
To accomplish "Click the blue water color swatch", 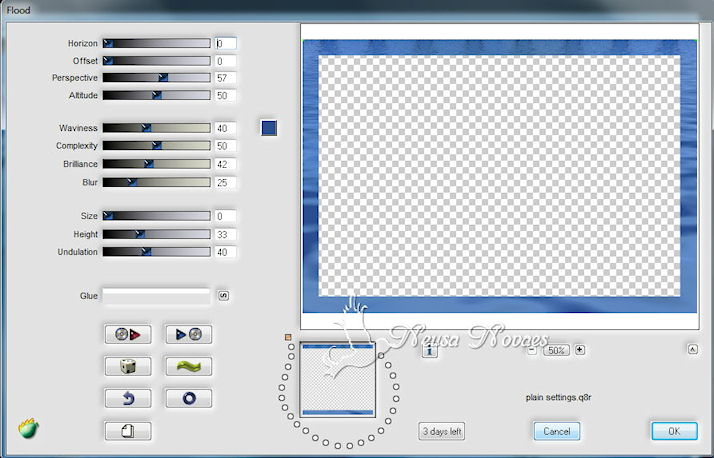I will 269,128.
